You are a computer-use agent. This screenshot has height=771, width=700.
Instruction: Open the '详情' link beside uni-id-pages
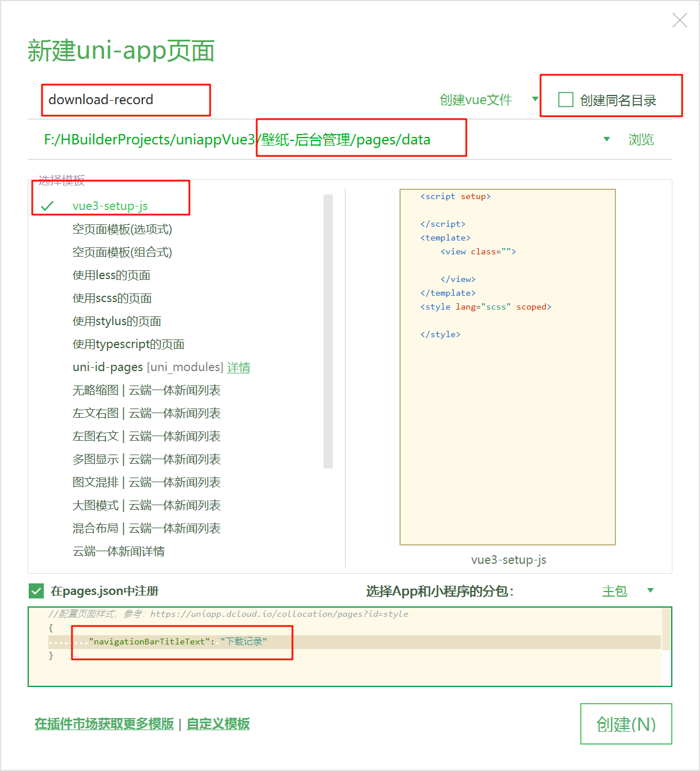click(x=238, y=367)
